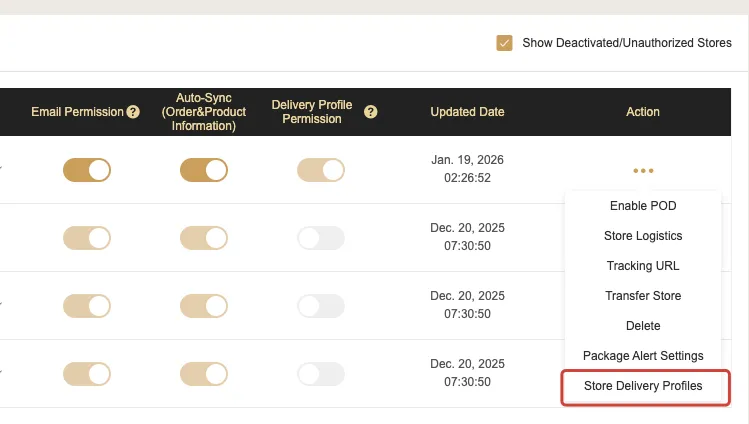This screenshot has height=424, width=749.
Task: Enable Delivery Profile Permission in the last row
Action: (321, 374)
